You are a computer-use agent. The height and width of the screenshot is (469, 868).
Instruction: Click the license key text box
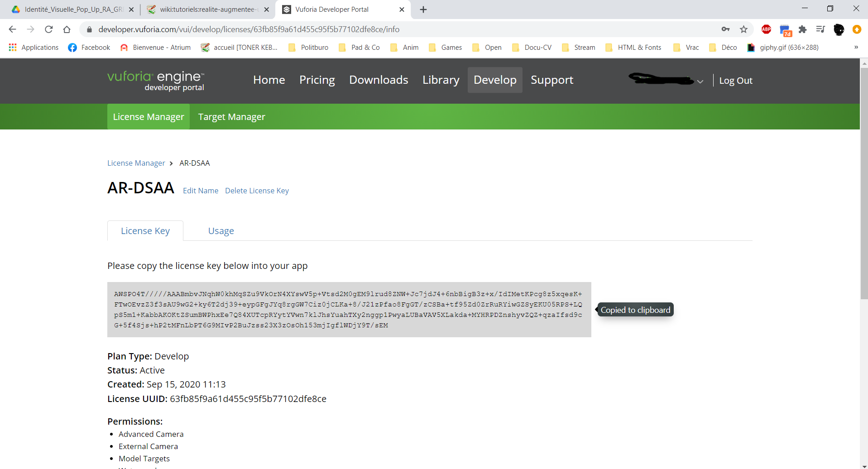[x=349, y=310]
